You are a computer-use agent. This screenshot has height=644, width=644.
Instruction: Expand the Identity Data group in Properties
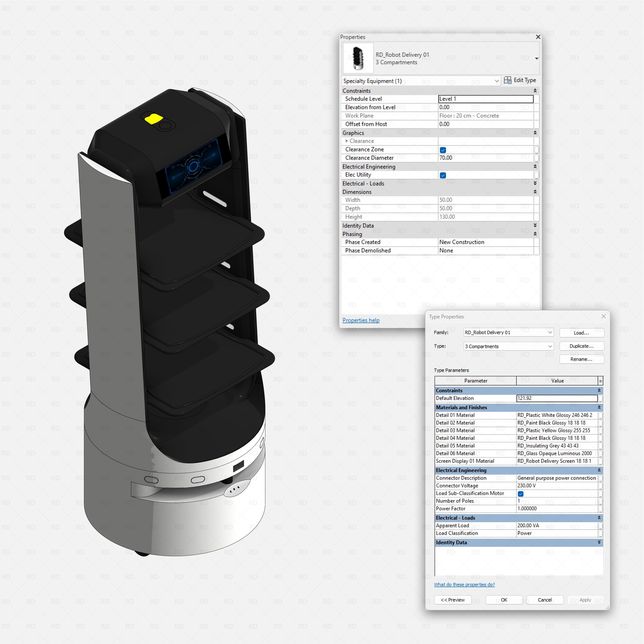coord(535,225)
